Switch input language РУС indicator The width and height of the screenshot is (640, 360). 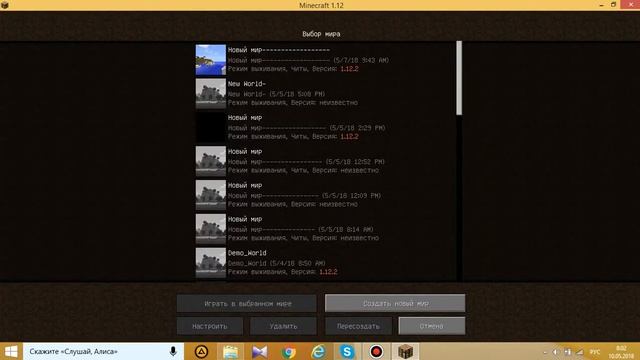[595, 352]
